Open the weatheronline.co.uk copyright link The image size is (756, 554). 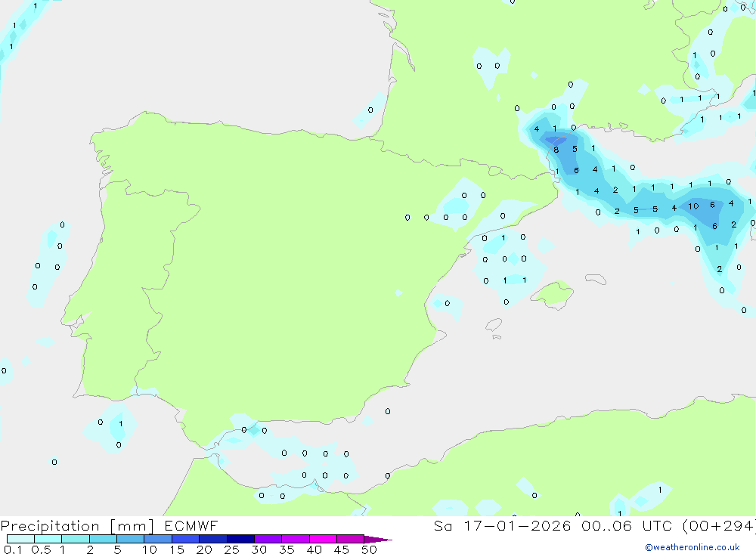click(692, 547)
